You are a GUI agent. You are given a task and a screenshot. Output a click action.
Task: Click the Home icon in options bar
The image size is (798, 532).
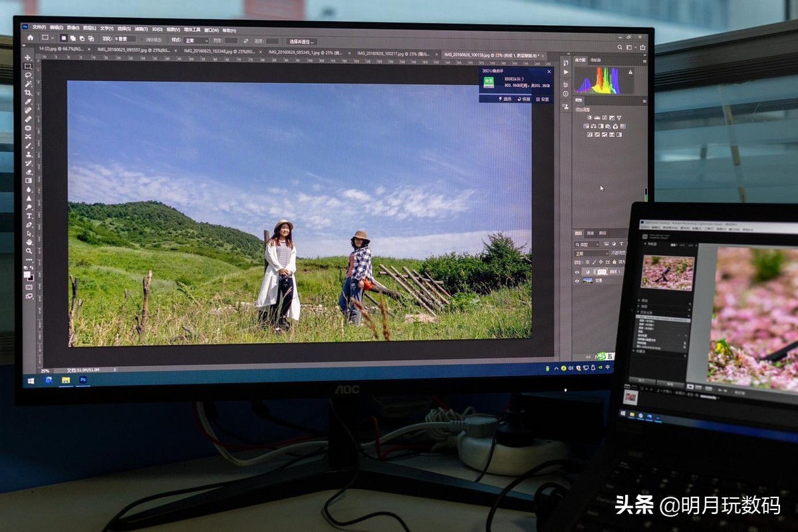[31, 39]
